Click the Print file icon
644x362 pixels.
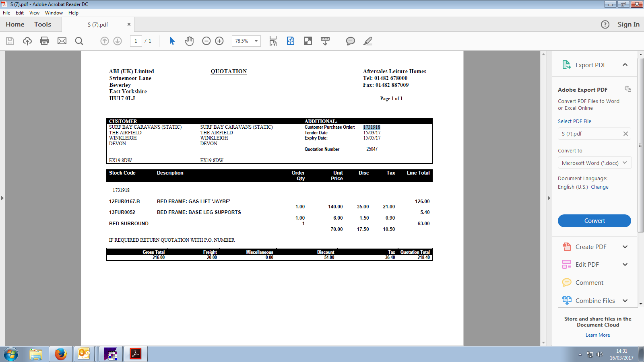[x=44, y=41]
